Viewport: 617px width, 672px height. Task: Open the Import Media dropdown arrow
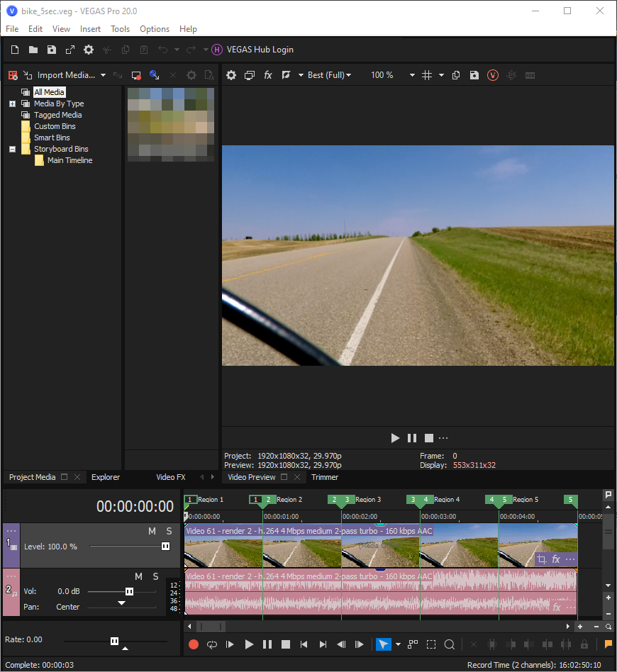103,75
